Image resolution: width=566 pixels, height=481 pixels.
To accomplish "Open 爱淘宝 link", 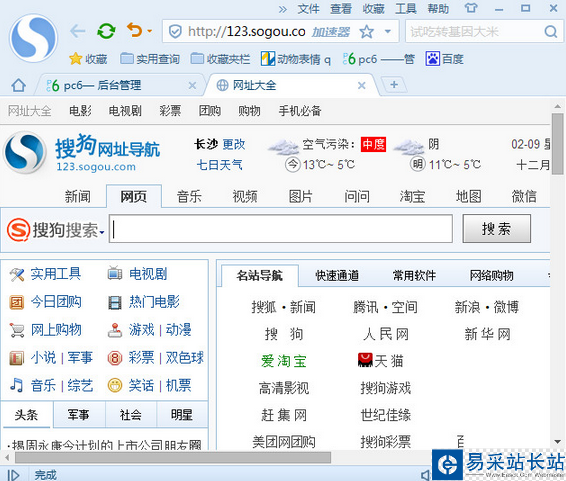I will (284, 361).
